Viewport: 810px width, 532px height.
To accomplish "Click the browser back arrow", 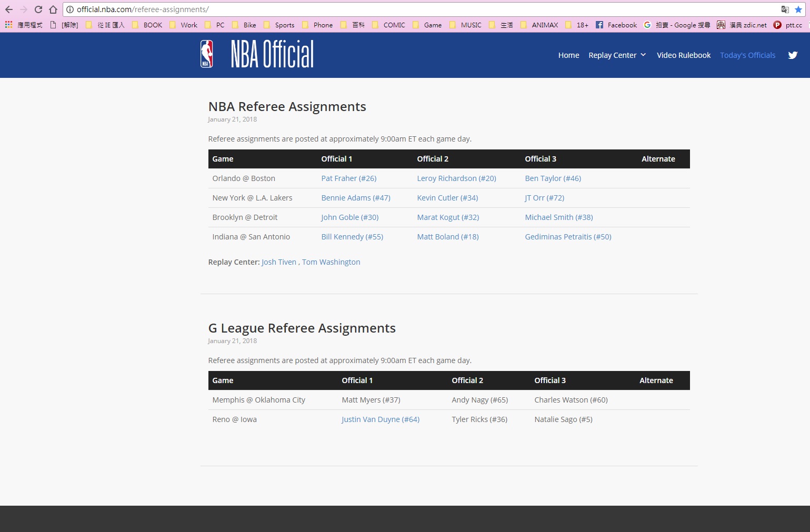I will click(9, 9).
